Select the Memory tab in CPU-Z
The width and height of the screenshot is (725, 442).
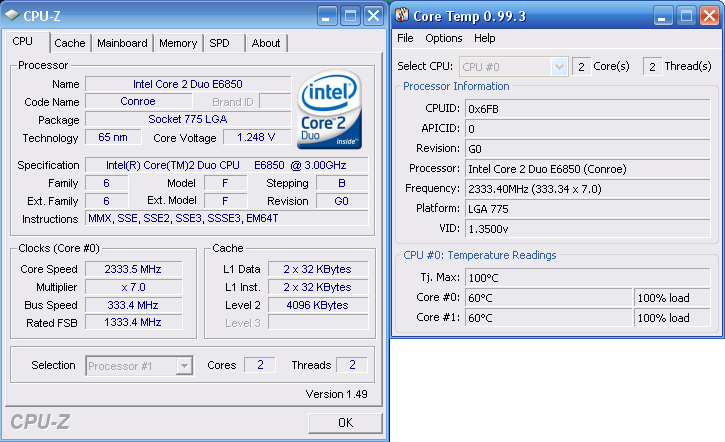click(x=178, y=43)
